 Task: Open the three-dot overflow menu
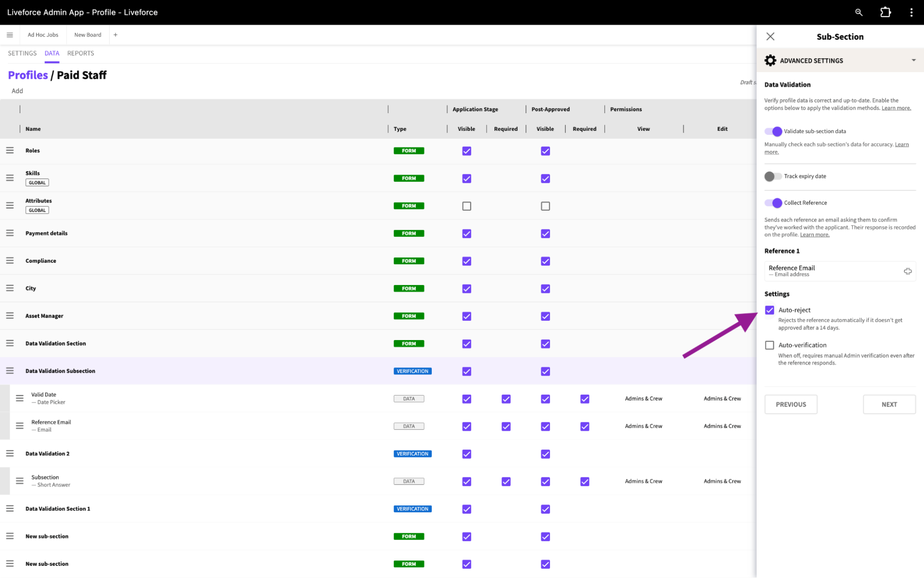click(911, 12)
